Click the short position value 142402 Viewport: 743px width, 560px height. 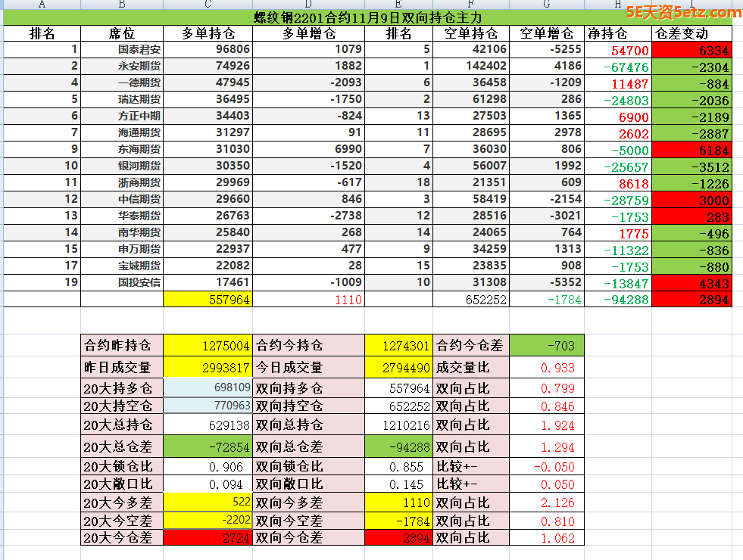click(x=471, y=67)
